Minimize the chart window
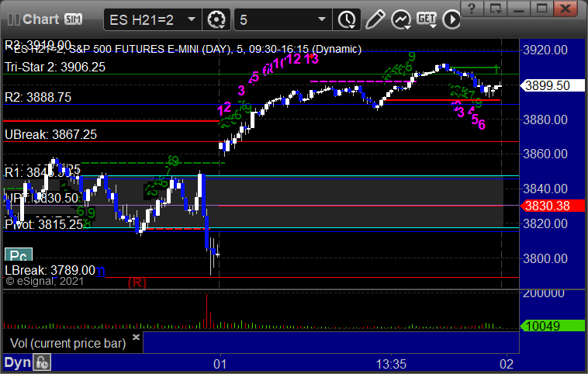The image size is (588, 374). point(519,9)
